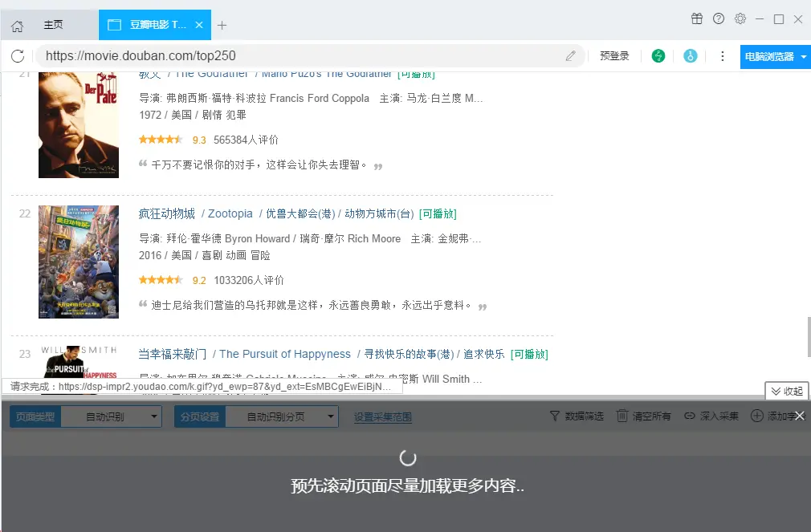Click the blue circular toolbar icon
811x532 pixels.
[690, 56]
